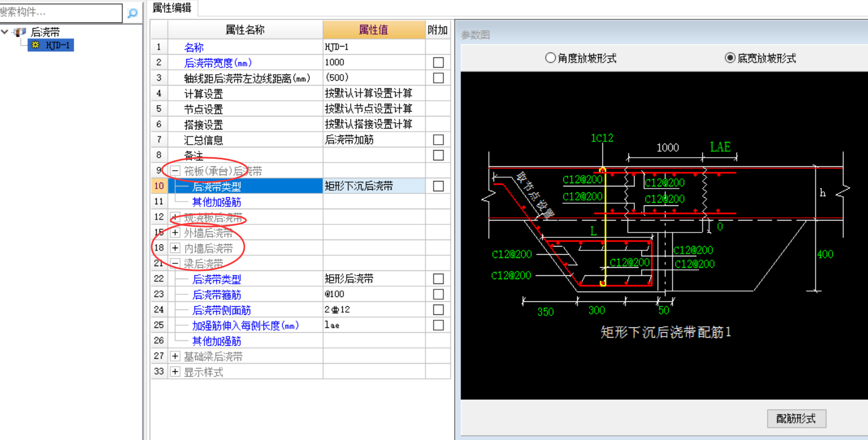Click the 节点设置 value 按默认节点设置计算
The width and height of the screenshot is (868, 440).
coord(374,109)
